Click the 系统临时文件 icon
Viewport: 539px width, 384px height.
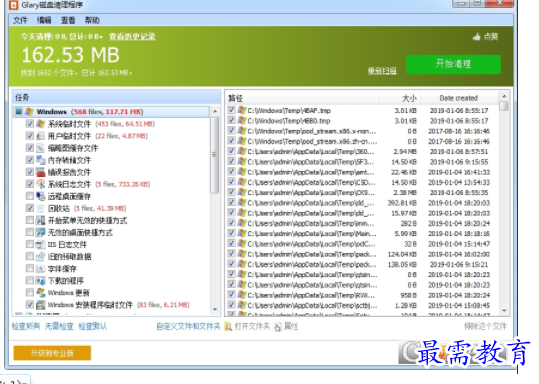point(41,124)
